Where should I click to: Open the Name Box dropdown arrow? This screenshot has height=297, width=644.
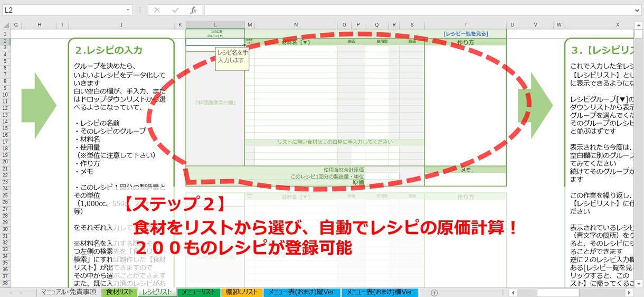click(128, 10)
